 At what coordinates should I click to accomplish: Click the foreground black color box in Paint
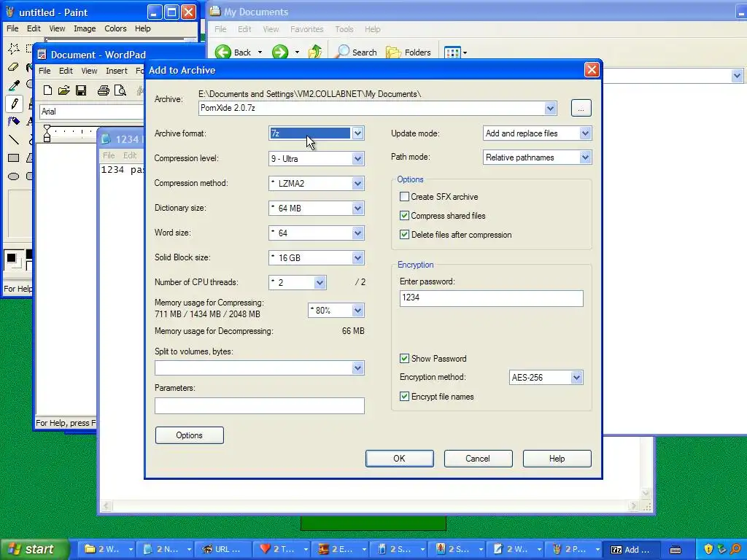12,259
